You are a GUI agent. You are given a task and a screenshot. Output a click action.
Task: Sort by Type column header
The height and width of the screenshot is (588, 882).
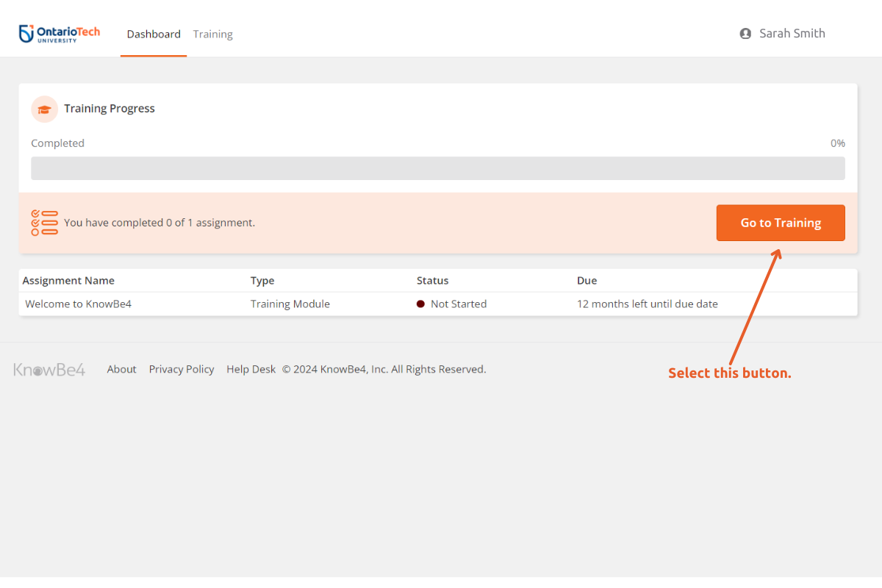pyautogui.click(x=262, y=281)
